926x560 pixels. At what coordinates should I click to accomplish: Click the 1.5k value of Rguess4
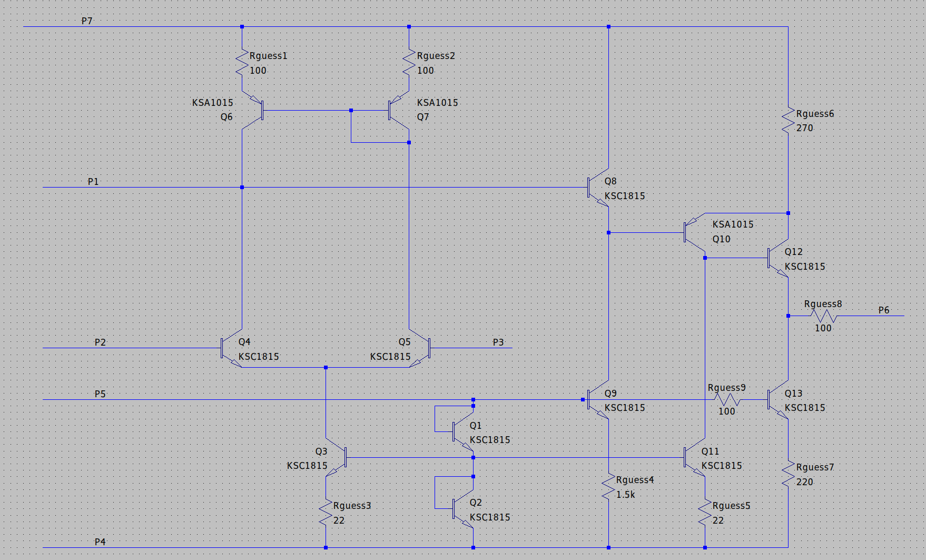[625, 495]
